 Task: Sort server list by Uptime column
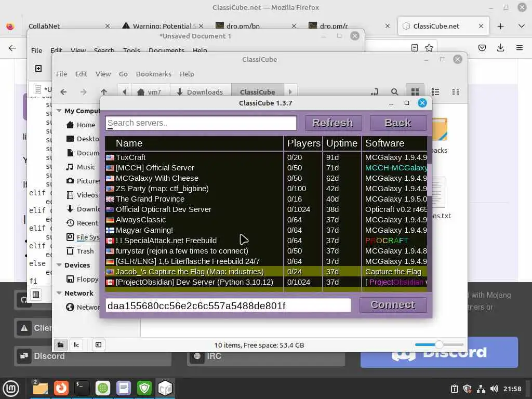pyautogui.click(x=342, y=143)
